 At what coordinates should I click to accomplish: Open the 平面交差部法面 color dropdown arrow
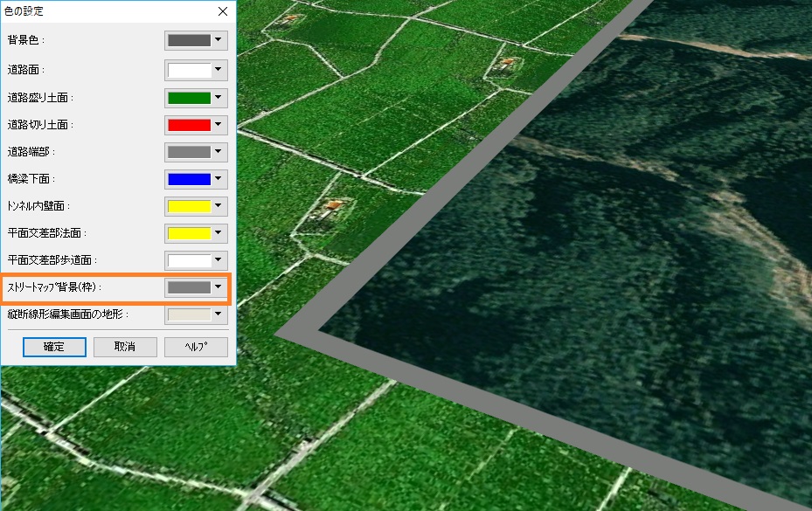pos(219,232)
